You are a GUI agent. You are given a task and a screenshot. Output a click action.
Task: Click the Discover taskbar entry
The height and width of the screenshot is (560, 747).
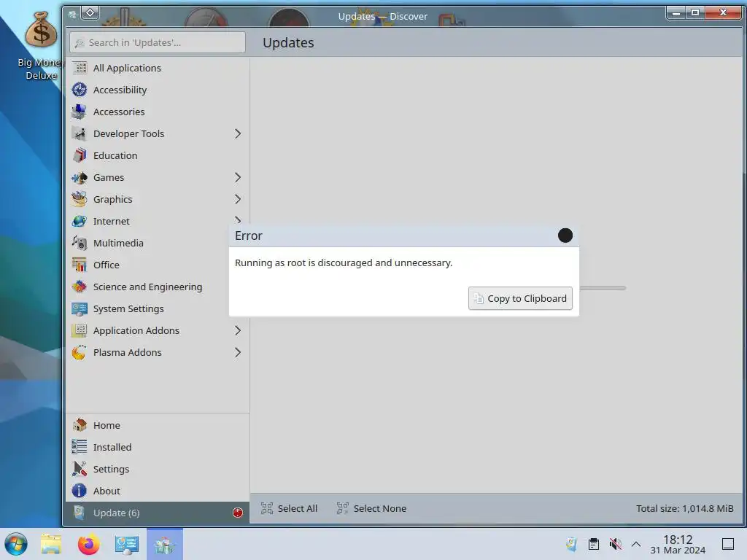coord(165,544)
